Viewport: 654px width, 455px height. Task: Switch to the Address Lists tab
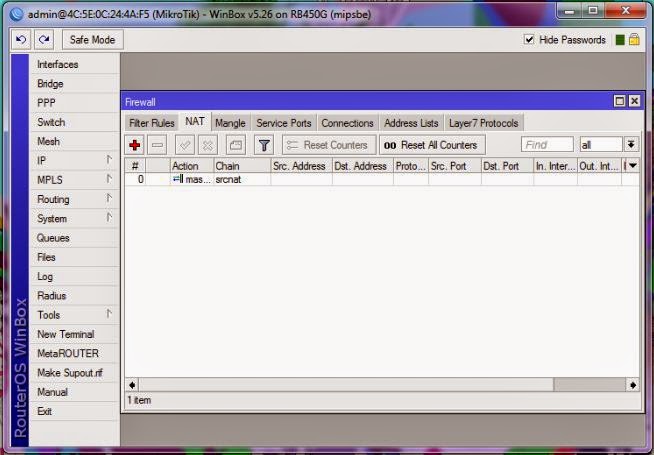(411, 123)
